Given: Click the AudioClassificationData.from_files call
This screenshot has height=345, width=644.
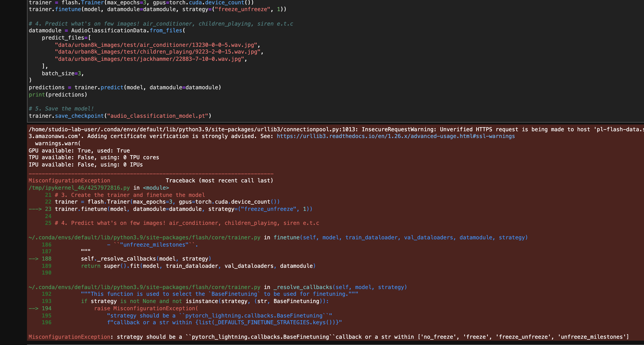Looking at the screenshot, I should point(127,30).
